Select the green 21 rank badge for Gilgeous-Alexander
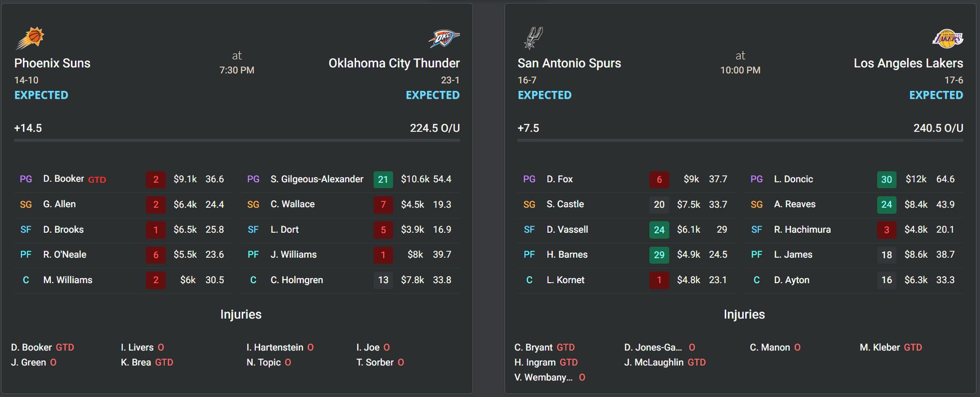 coord(383,179)
